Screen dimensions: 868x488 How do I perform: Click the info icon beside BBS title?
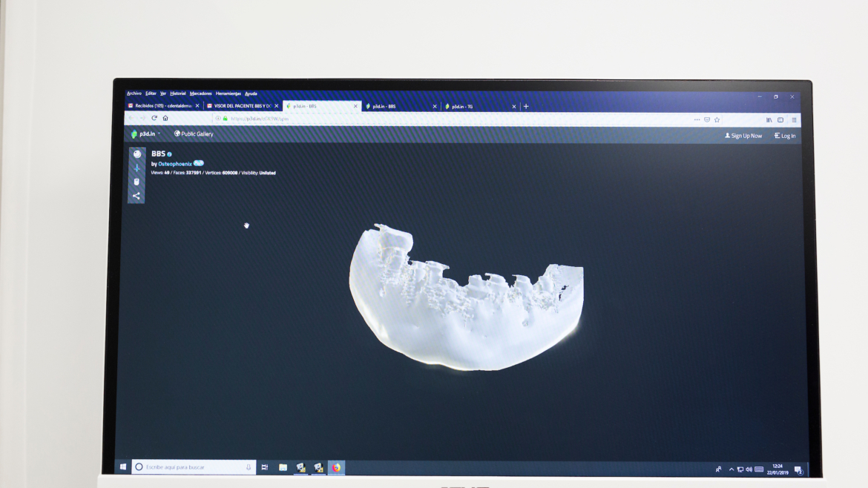coord(169,154)
